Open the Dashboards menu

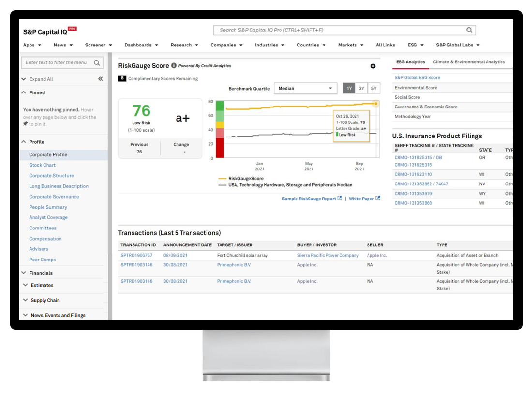point(141,45)
